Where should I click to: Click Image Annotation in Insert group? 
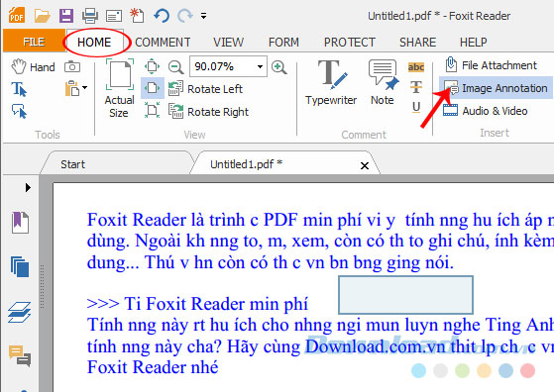tap(496, 88)
